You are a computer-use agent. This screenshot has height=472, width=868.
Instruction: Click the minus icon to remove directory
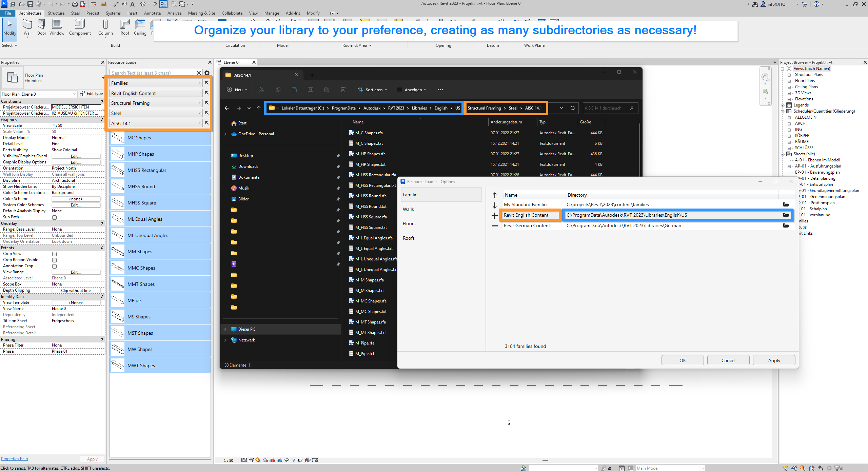click(x=495, y=226)
